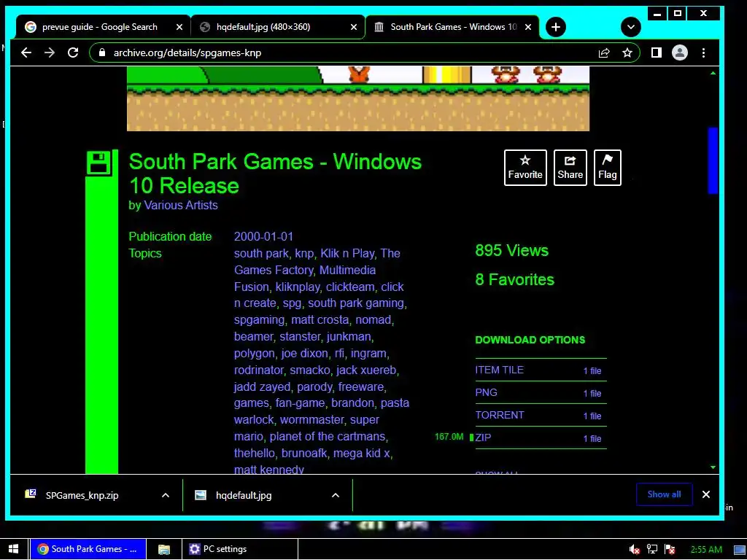Open the downloaded SPGames_knp.zip file
The height and width of the screenshot is (560, 747).
click(82, 495)
